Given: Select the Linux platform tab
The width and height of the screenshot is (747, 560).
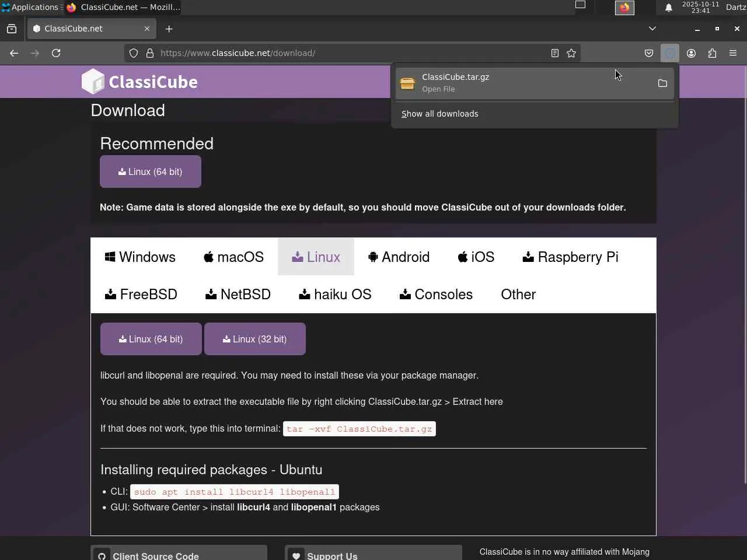Looking at the screenshot, I should click(316, 257).
